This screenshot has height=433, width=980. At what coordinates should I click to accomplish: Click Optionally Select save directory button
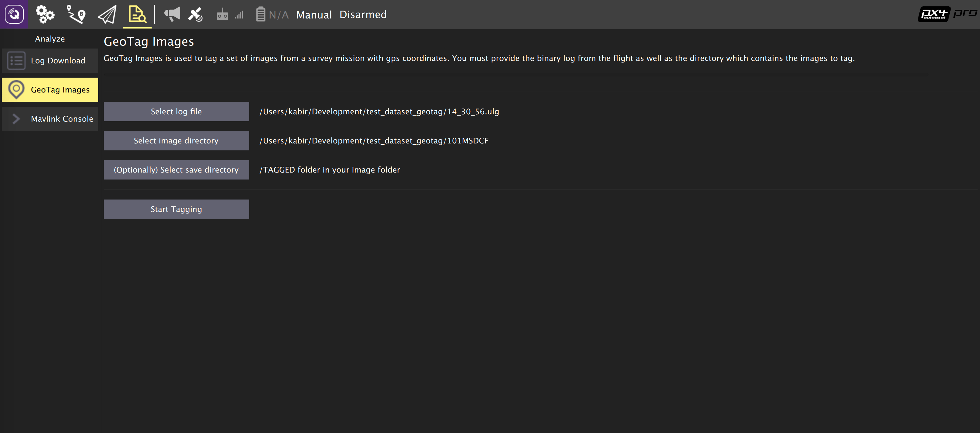(176, 169)
